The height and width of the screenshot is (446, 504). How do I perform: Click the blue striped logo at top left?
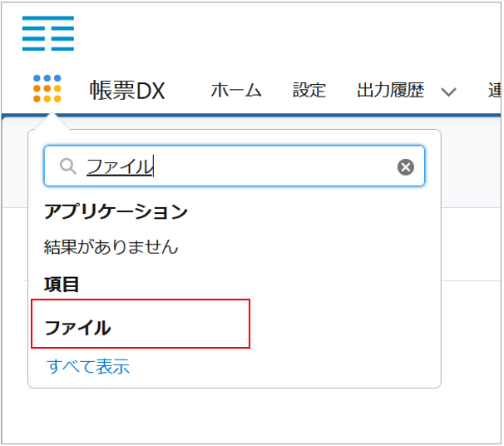[x=48, y=33]
